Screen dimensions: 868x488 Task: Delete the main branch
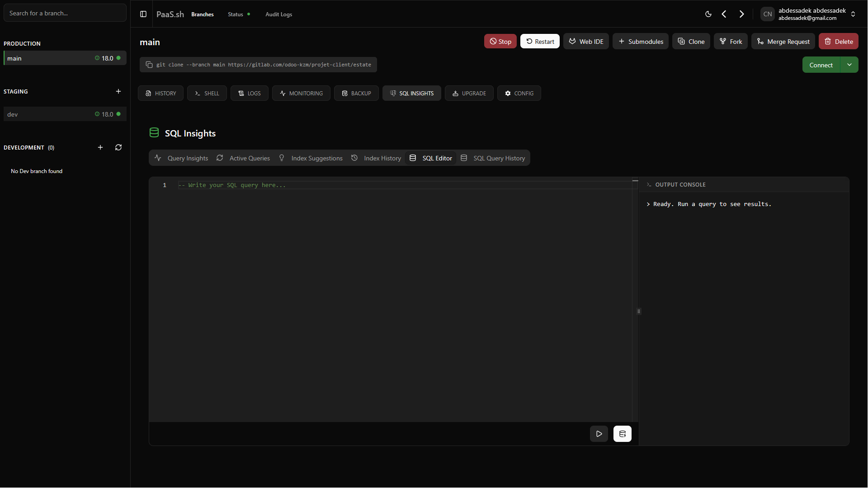(x=839, y=41)
